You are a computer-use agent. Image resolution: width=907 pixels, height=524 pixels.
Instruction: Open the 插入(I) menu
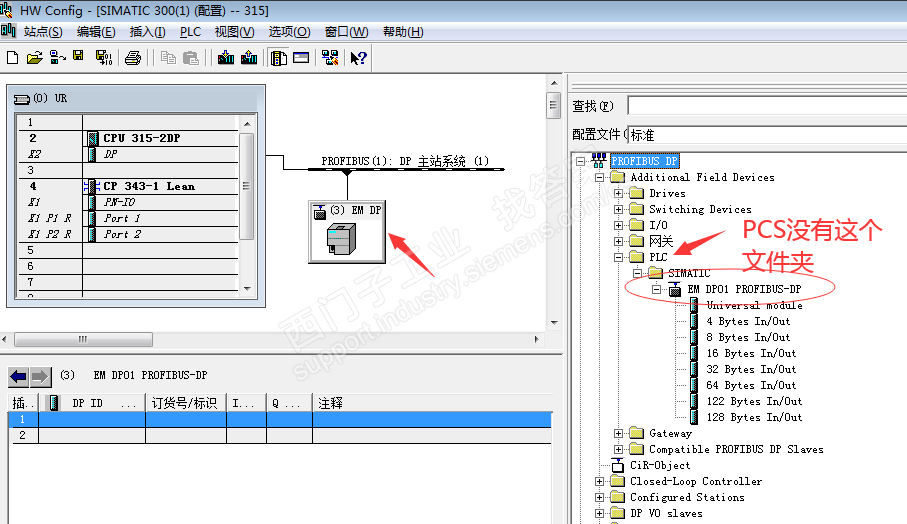(148, 32)
